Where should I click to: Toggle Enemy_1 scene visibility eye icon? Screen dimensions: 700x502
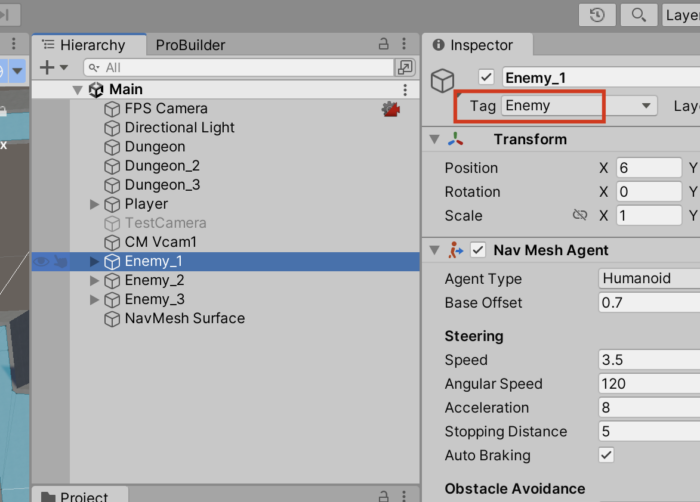[42, 262]
